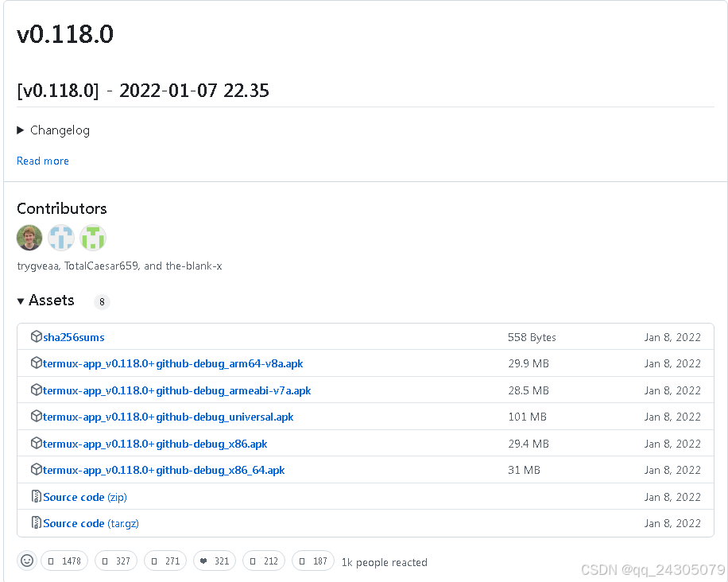Collapse the Assets section triangle

click(21, 301)
